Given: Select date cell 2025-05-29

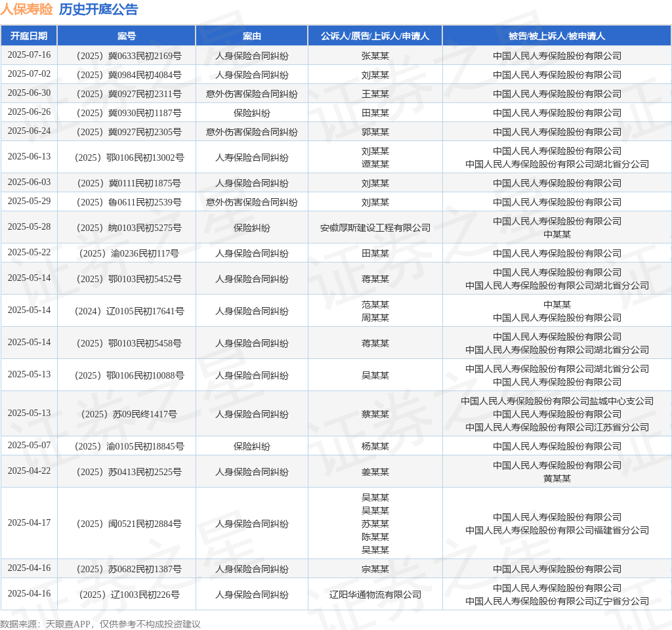Looking at the screenshot, I should pyautogui.click(x=29, y=201).
